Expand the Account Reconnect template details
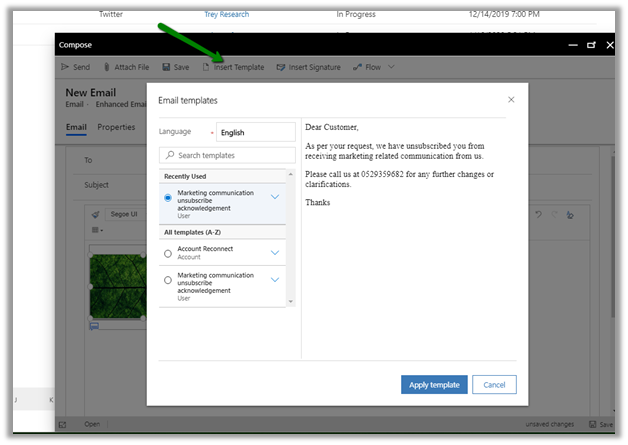This screenshot has width=628, height=445. [275, 253]
